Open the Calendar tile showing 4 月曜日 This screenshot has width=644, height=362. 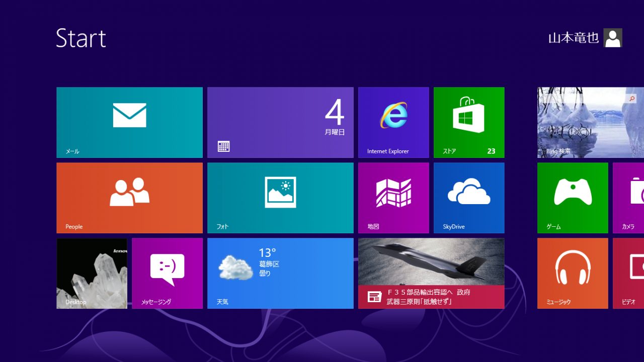click(x=280, y=122)
